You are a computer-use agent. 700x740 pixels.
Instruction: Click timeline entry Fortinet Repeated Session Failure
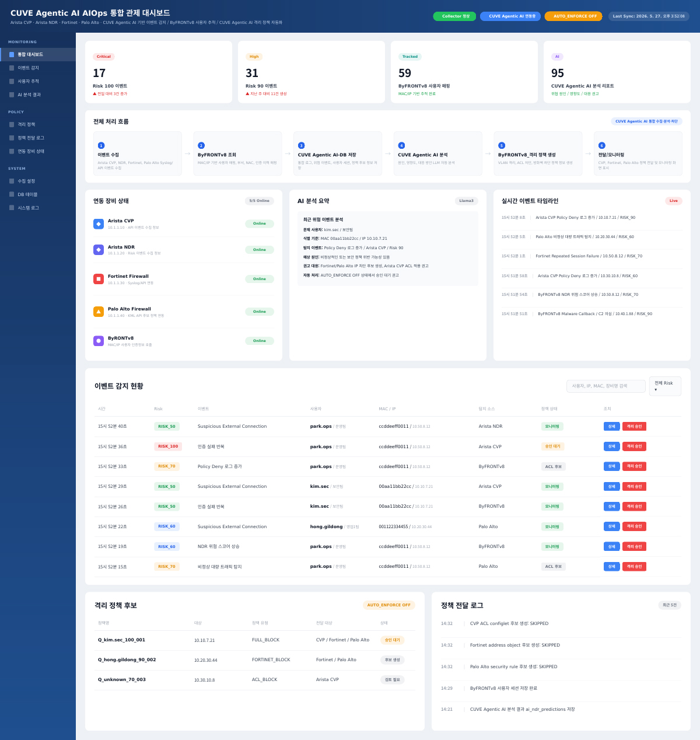point(591,256)
